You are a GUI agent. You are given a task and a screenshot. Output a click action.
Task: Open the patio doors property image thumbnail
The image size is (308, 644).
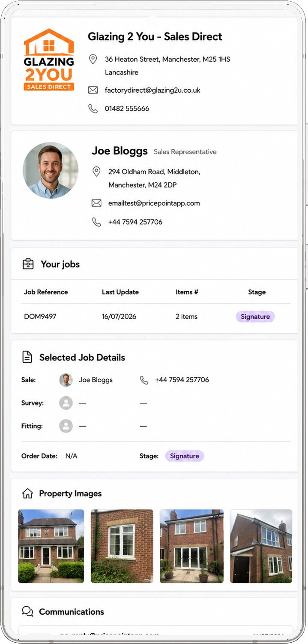191,546
